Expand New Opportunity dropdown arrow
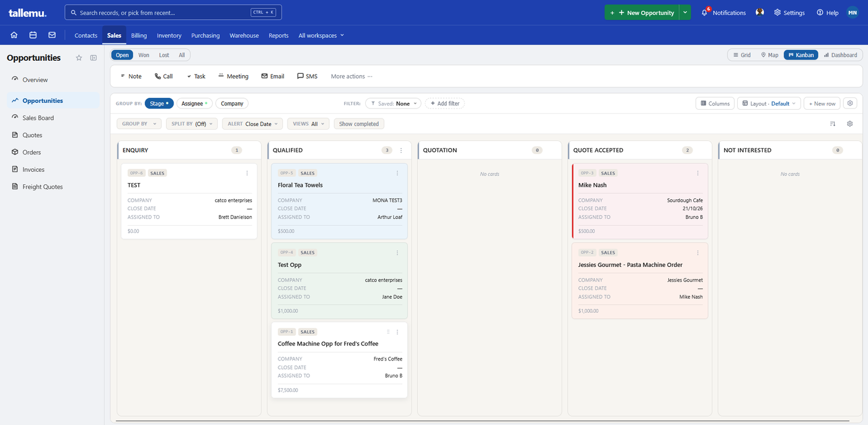 click(x=684, y=12)
